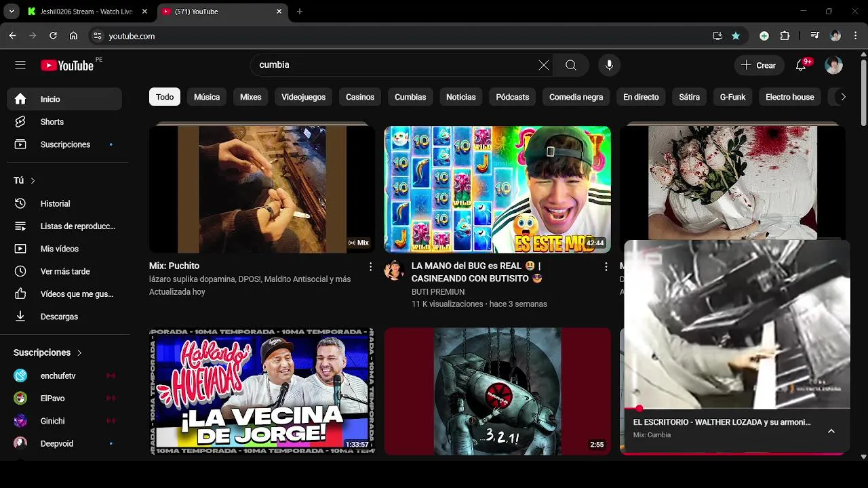Open LA MANO del BUG video thumbnail
This screenshot has height=488, width=868.
point(497,189)
